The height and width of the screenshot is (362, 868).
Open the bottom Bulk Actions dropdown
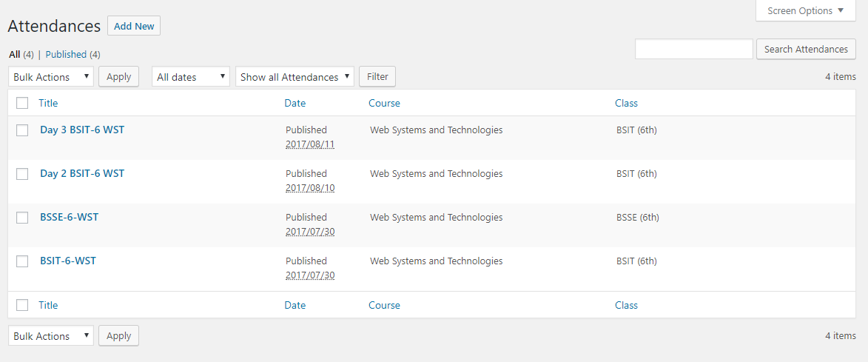51,336
